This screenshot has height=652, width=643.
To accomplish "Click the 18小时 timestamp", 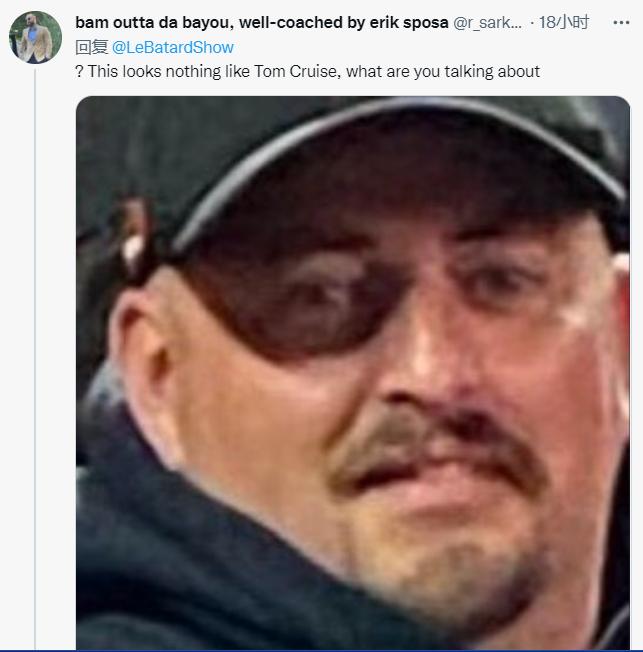I will [564, 22].
